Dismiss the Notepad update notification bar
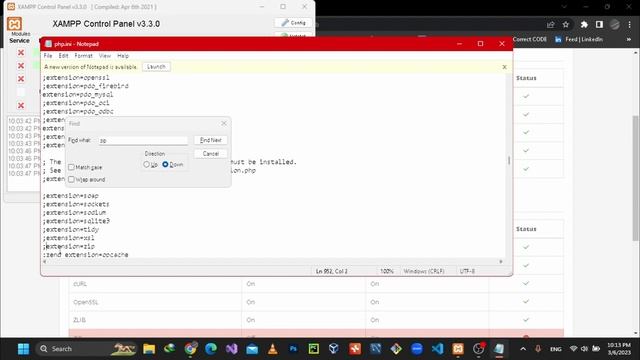Screen dimensions: 640x360 click(x=504, y=67)
